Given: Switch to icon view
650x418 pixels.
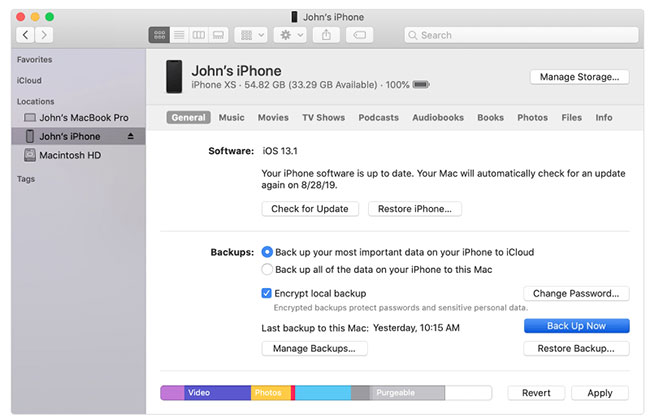Looking at the screenshot, I should [x=159, y=35].
